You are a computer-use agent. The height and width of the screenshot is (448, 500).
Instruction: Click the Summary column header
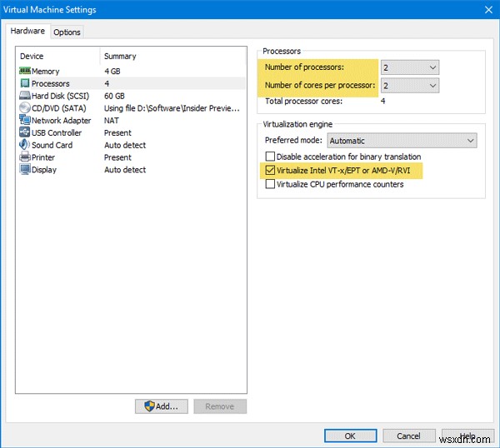pyautogui.click(x=120, y=56)
